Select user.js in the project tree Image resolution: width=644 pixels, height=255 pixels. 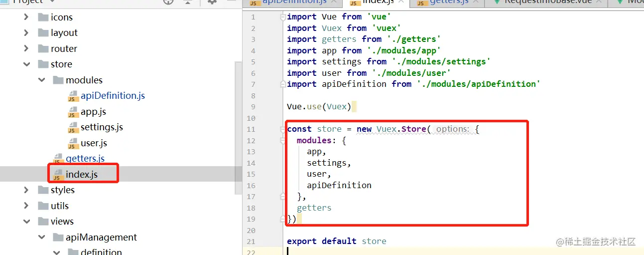pyautogui.click(x=94, y=143)
